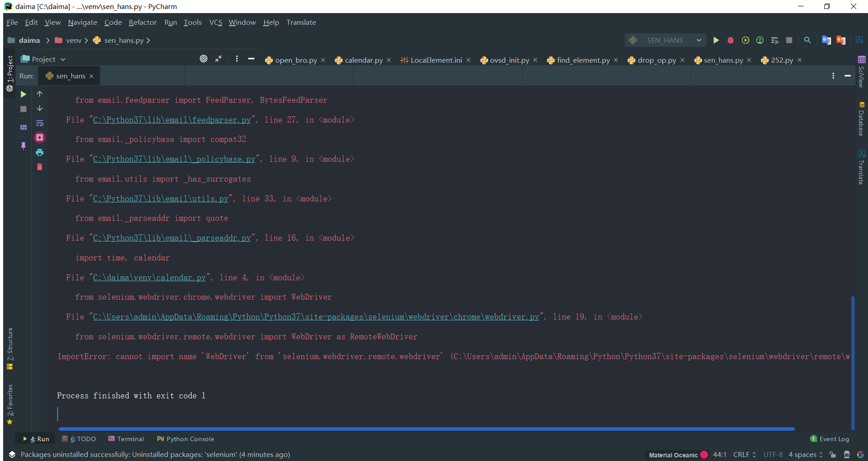Open Run panel options menu
Viewport: 868px width, 461px height.
833,76
